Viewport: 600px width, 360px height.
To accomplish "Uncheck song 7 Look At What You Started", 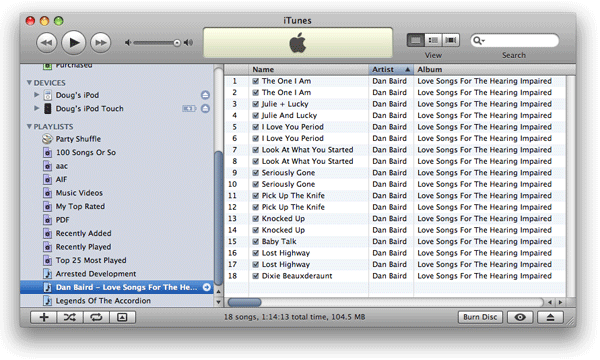I will coord(256,150).
